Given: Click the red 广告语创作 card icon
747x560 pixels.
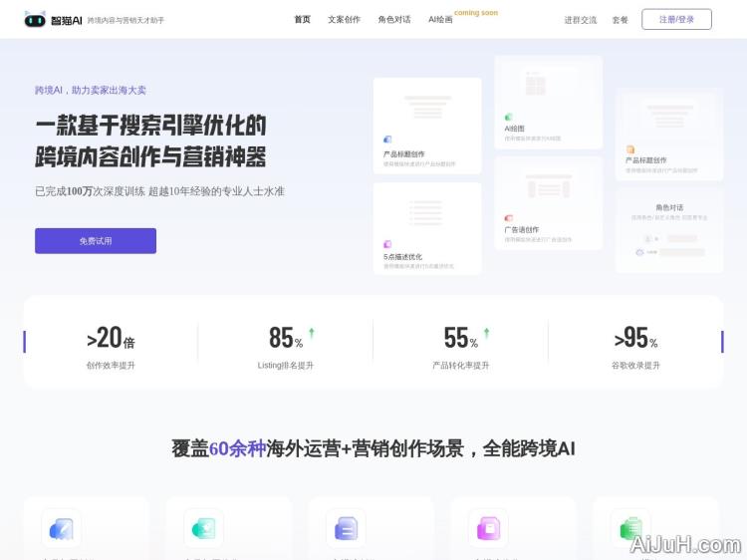Looking at the screenshot, I should (x=508, y=218).
